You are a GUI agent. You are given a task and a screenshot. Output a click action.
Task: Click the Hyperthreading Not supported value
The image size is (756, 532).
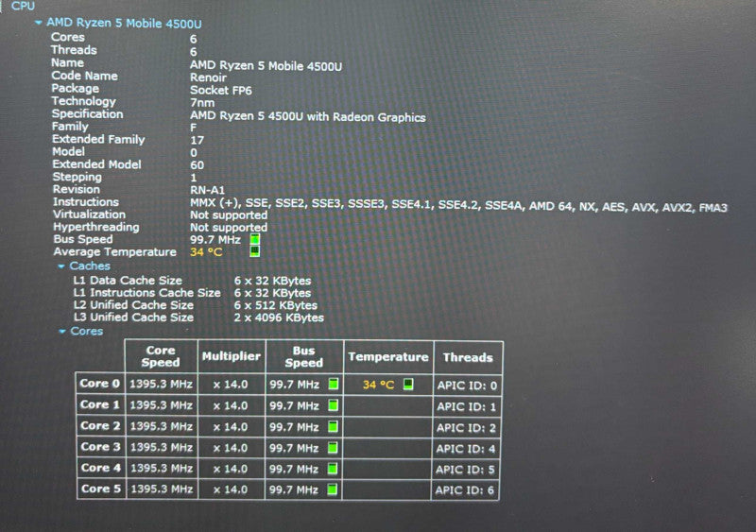229,228
